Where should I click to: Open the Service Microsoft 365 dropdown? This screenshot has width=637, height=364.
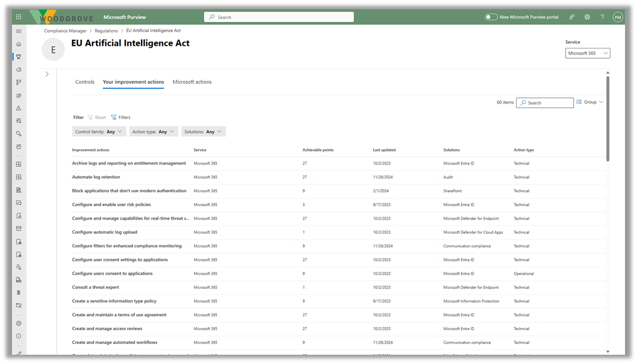click(x=587, y=53)
